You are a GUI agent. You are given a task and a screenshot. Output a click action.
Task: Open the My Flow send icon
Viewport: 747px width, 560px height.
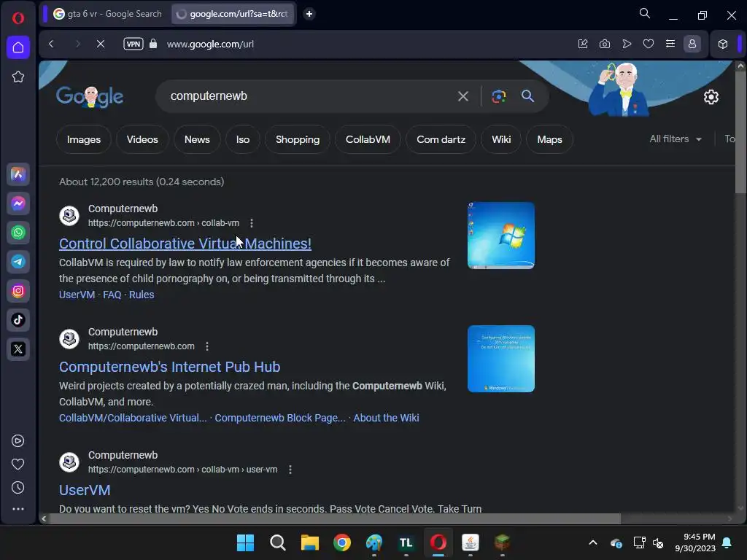[x=627, y=44]
